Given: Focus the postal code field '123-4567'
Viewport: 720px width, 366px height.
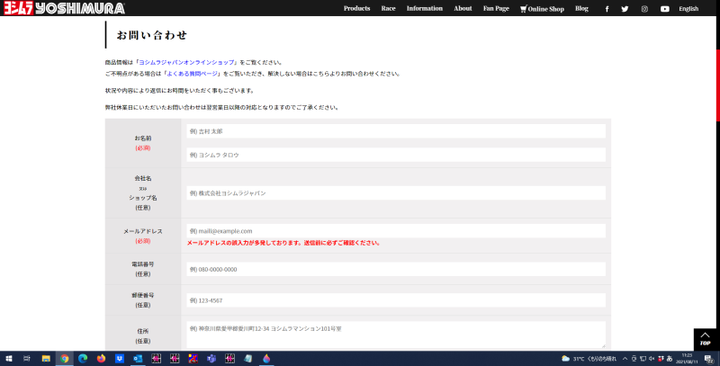Looking at the screenshot, I should pyautogui.click(x=396, y=300).
